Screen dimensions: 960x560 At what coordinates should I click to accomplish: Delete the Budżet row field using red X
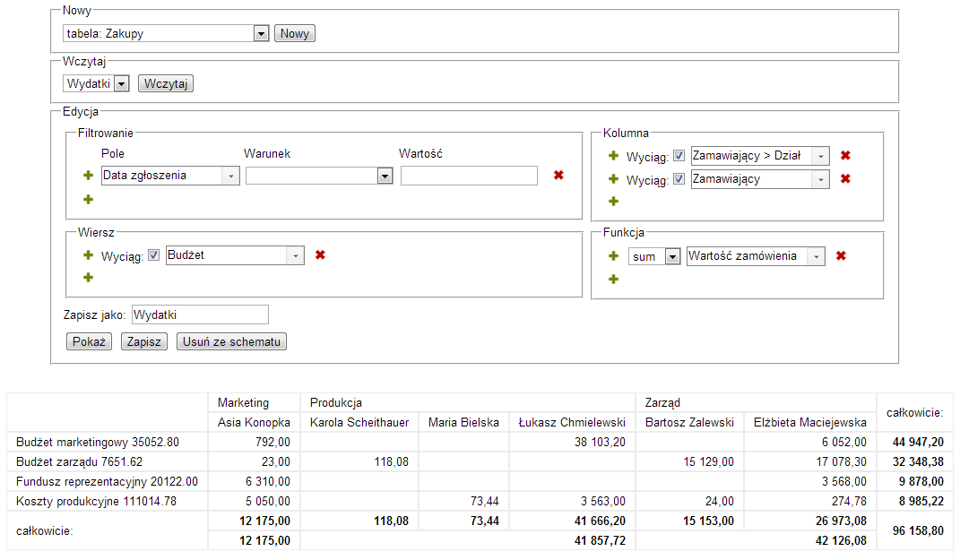click(320, 255)
